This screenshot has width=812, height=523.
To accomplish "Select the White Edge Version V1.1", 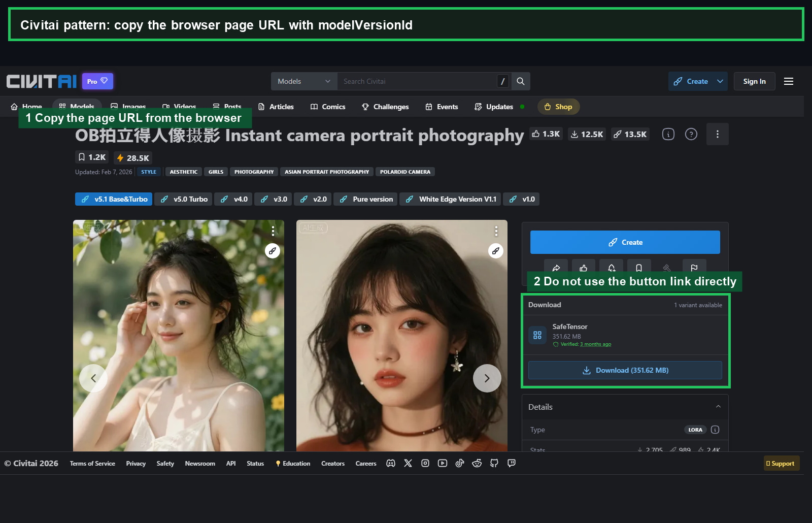I will [450, 199].
